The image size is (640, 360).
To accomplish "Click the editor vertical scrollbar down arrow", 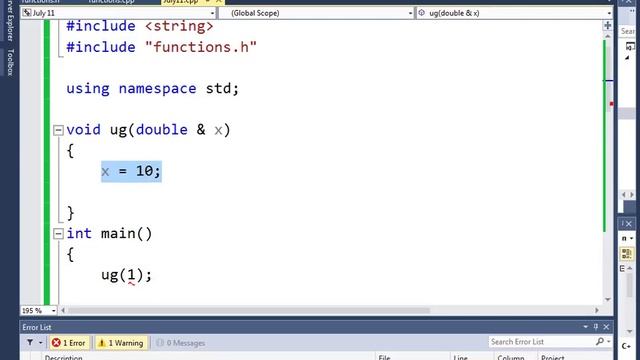I will 608,300.
